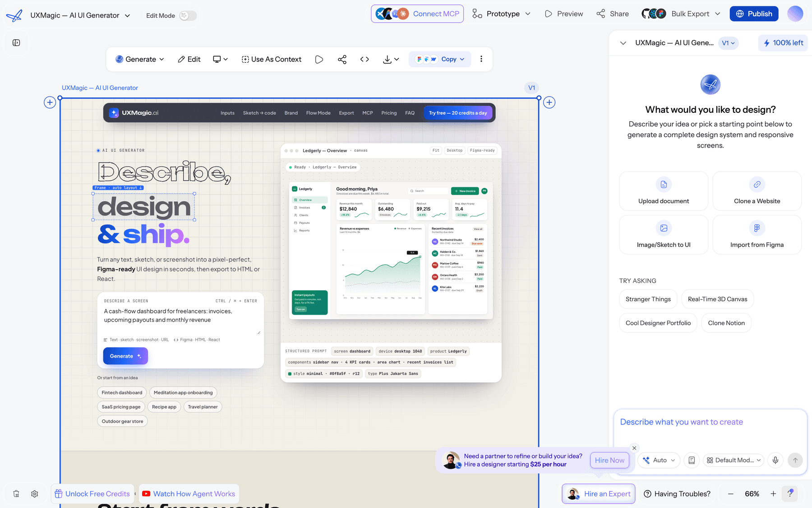Click the Clone Notion chip
The image size is (812, 508).
tap(726, 323)
